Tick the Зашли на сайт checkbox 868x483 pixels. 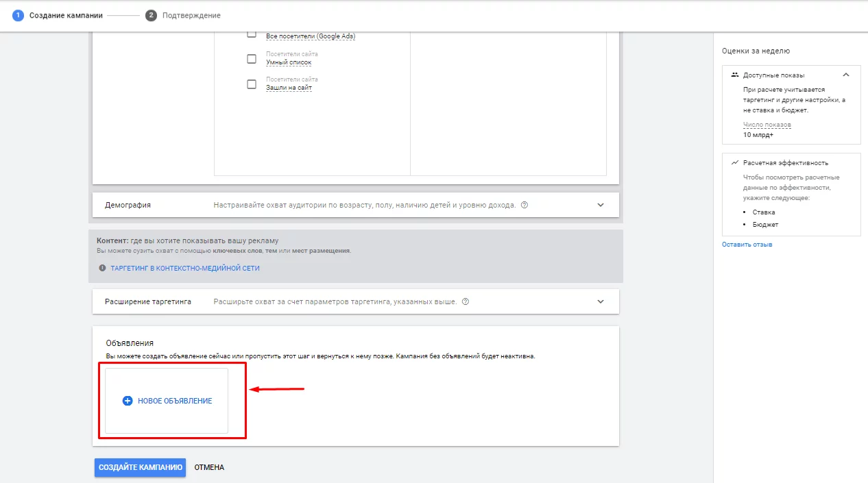(252, 84)
